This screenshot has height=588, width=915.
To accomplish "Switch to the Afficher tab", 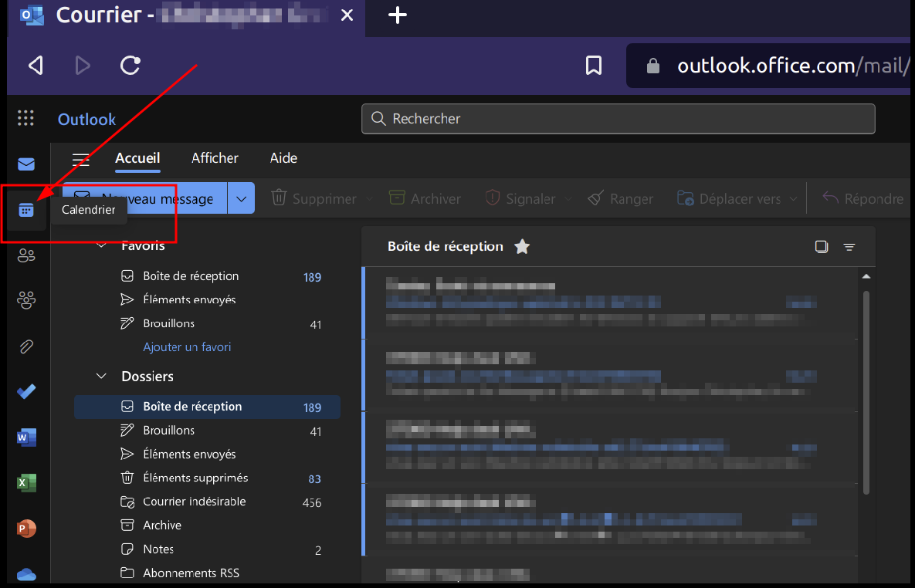I will (215, 158).
